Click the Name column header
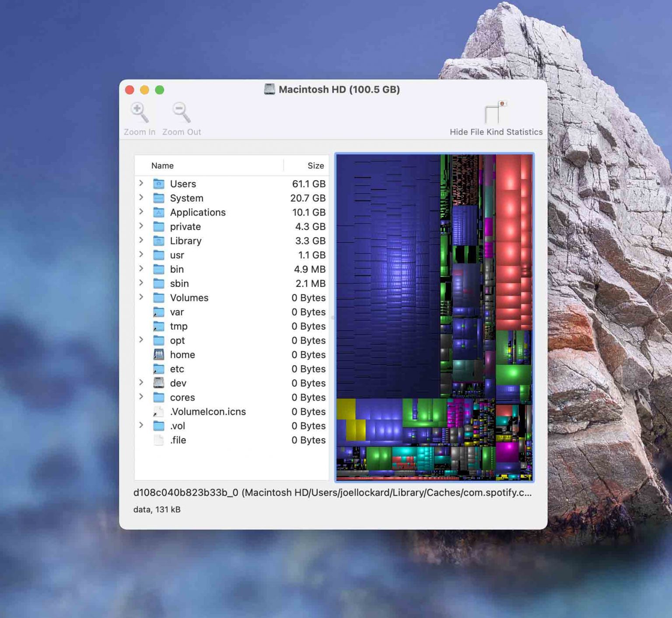Viewport: 672px width, 618px height. pyautogui.click(x=162, y=165)
